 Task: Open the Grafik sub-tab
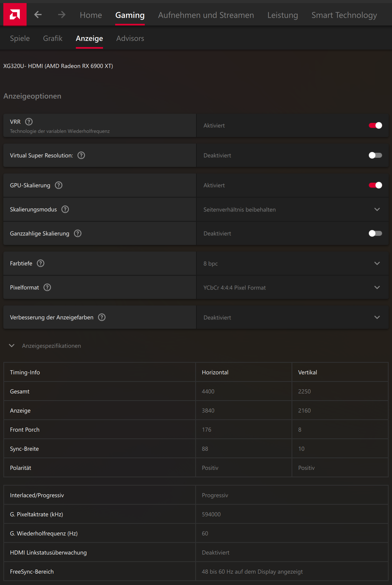53,38
